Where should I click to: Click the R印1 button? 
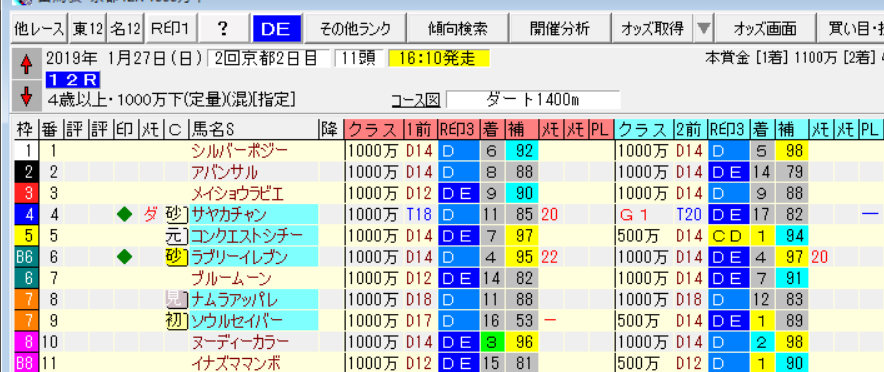click(171, 28)
